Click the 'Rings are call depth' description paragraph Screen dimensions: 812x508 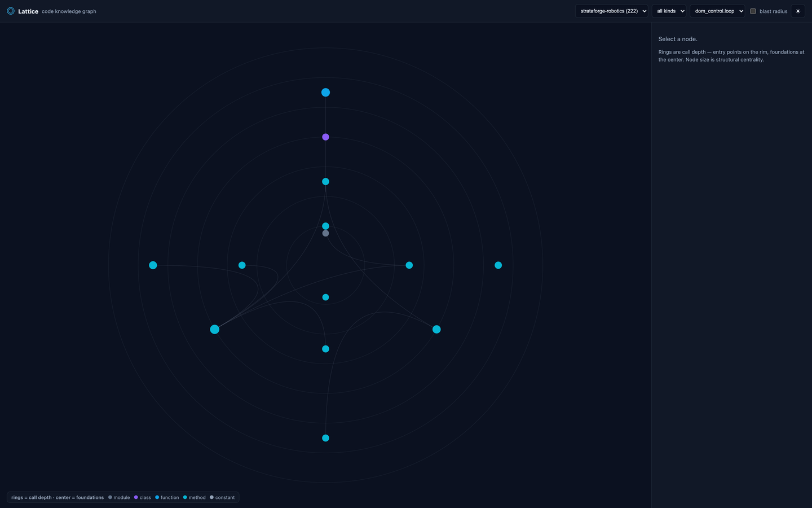(x=731, y=56)
